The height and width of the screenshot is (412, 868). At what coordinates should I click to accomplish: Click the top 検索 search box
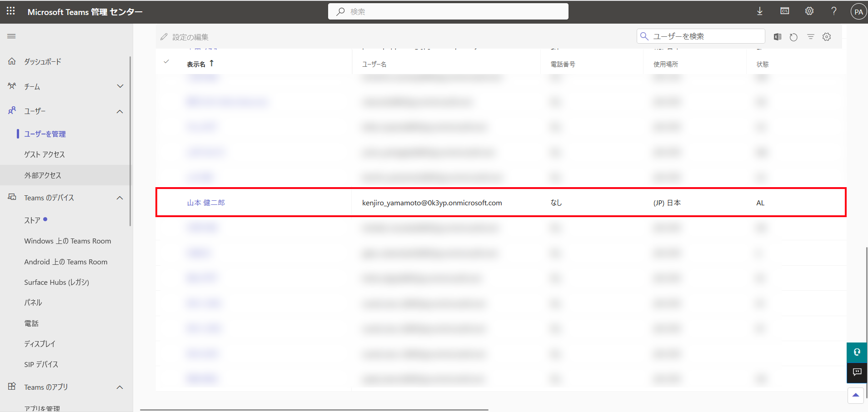[448, 11]
